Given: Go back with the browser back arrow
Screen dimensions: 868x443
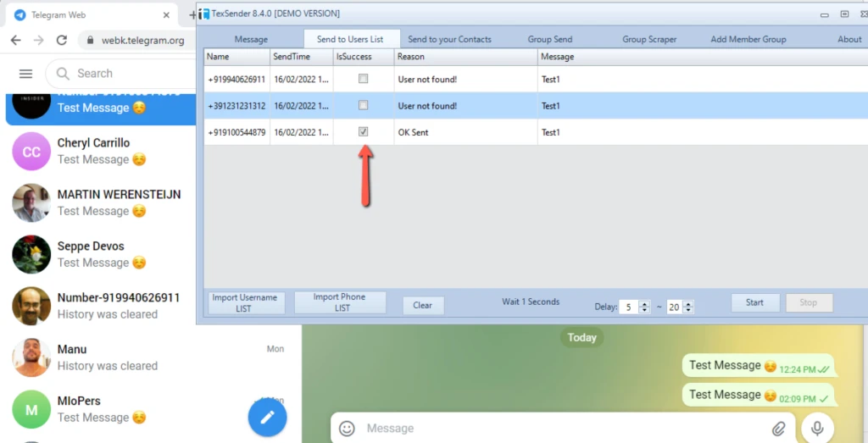Looking at the screenshot, I should tap(15, 41).
